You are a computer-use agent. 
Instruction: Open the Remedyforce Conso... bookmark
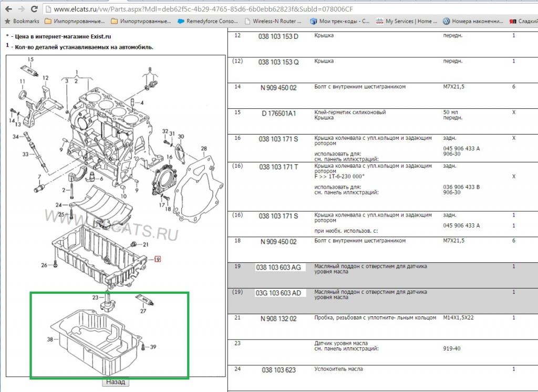208,22
